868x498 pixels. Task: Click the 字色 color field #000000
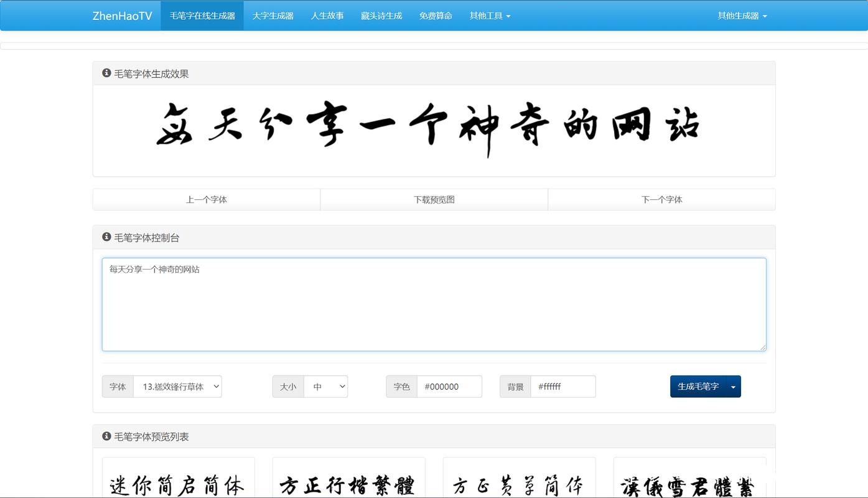point(449,387)
